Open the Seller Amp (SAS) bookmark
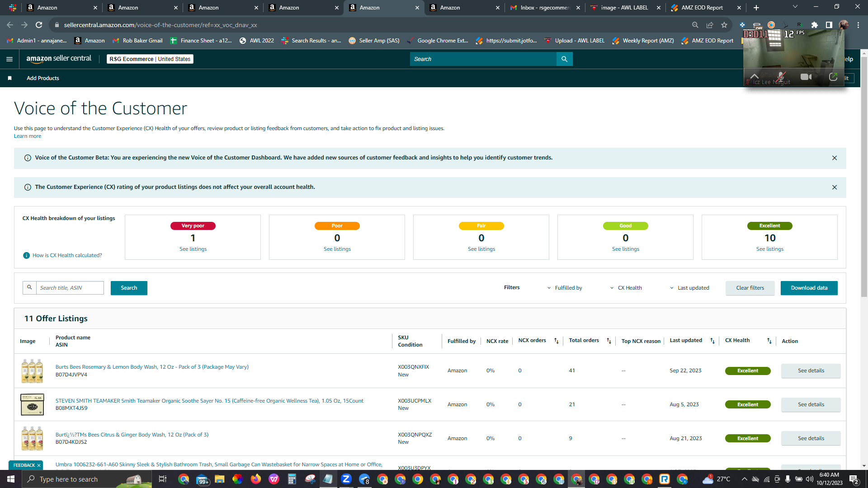 pos(374,41)
